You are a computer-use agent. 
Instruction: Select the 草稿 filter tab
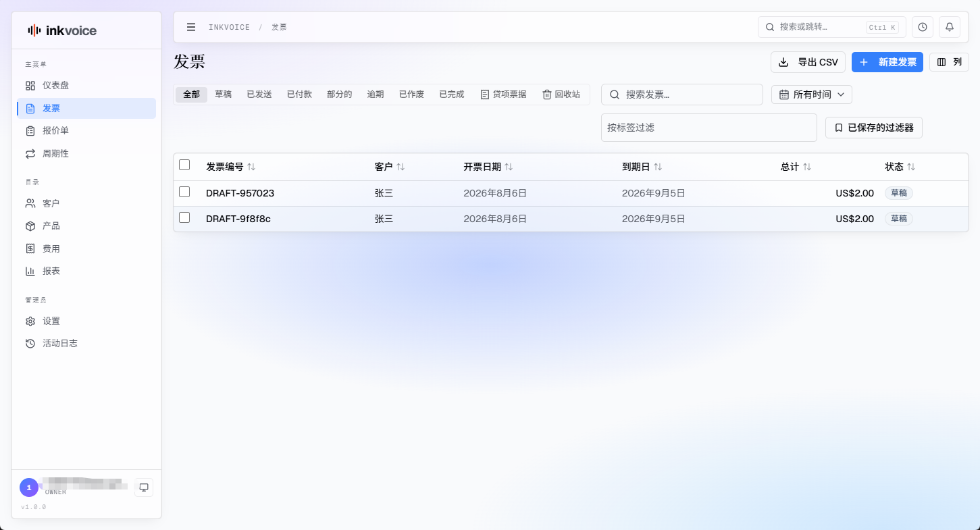(224, 95)
